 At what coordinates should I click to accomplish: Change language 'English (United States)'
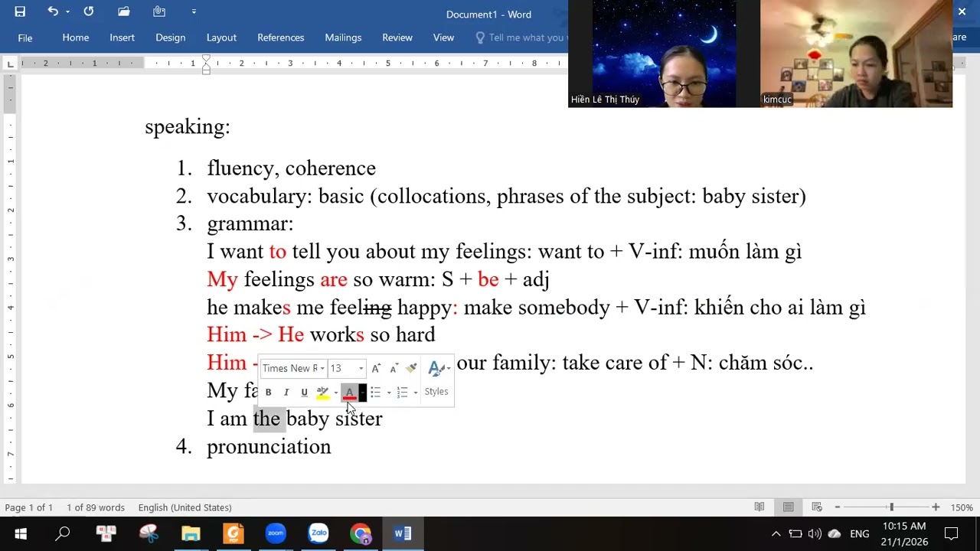point(185,507)
